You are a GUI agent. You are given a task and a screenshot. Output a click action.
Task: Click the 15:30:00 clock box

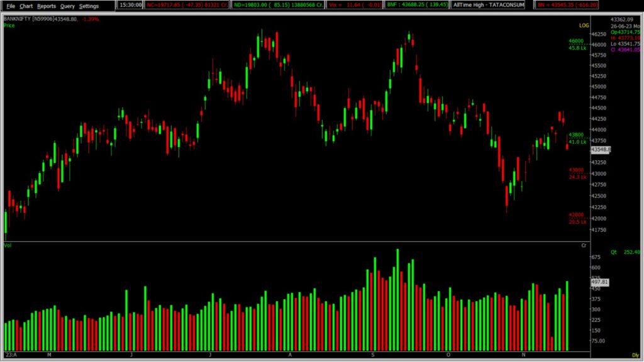(x=131, y=5)
